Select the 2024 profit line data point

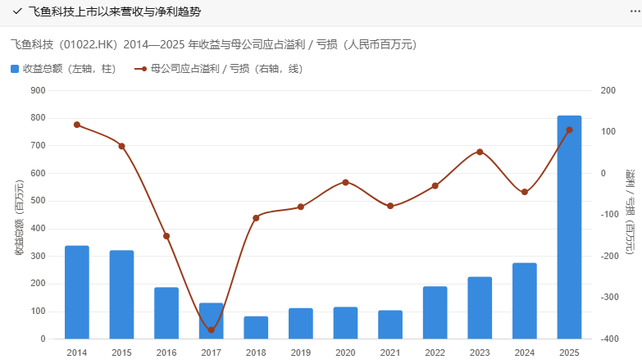[525, 192]
